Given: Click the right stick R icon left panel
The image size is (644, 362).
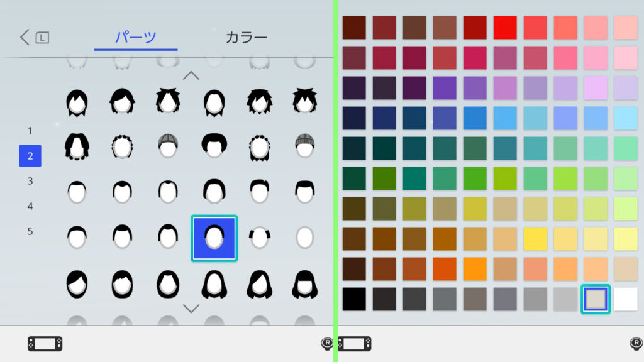Looking at the screenshot, I should coord(327,343).
